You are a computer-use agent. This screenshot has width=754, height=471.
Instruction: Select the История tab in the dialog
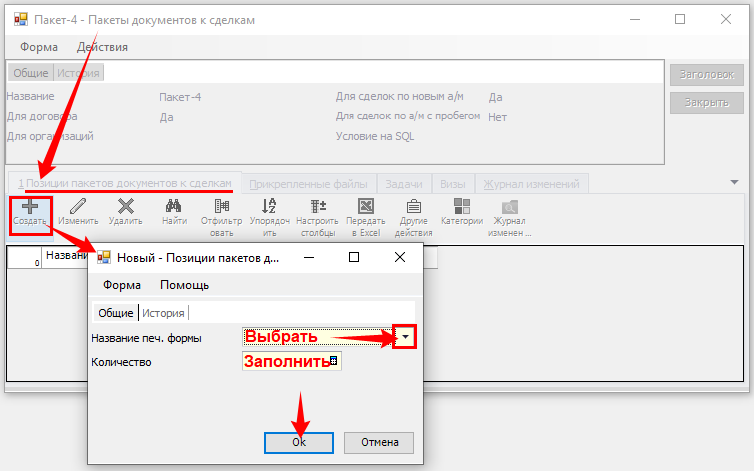click(163, 313)
